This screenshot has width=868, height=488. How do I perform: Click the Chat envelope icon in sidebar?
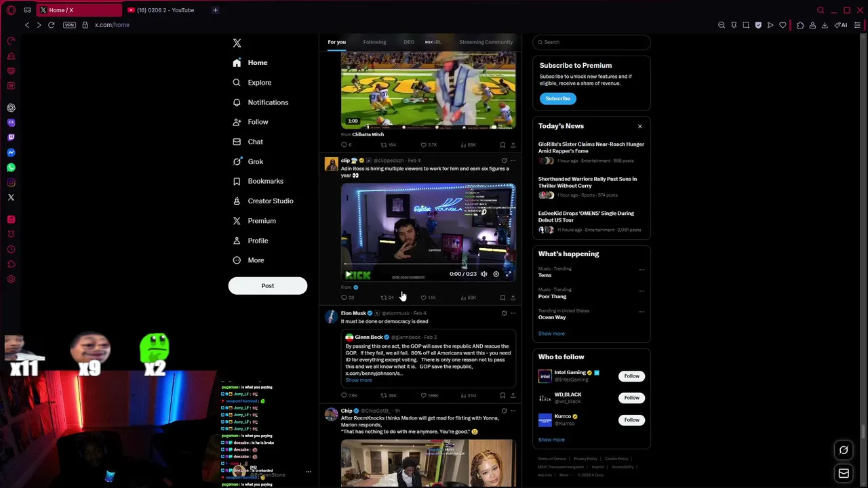pyautogui.click(x=237, y=142)
